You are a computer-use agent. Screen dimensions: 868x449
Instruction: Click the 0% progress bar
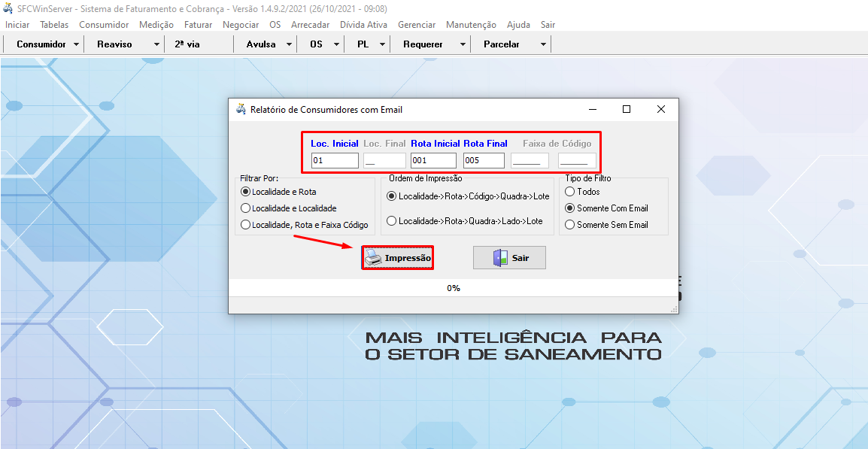(x=454, y=287)
